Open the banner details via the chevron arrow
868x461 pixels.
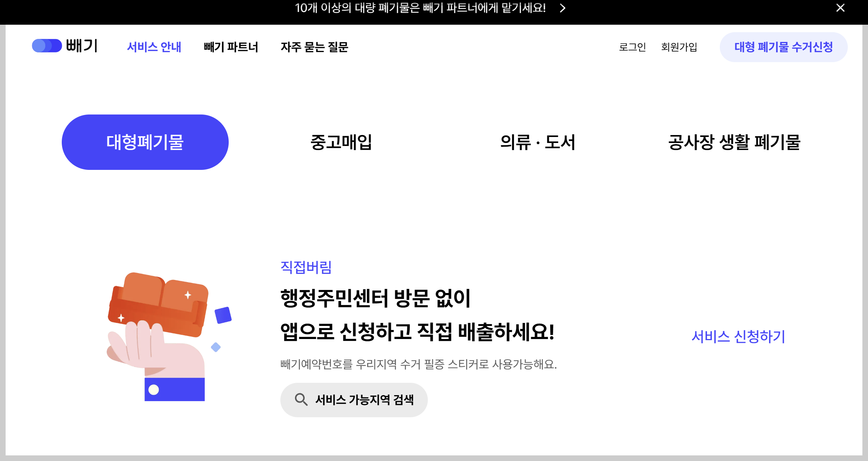(x=563, y=8)
